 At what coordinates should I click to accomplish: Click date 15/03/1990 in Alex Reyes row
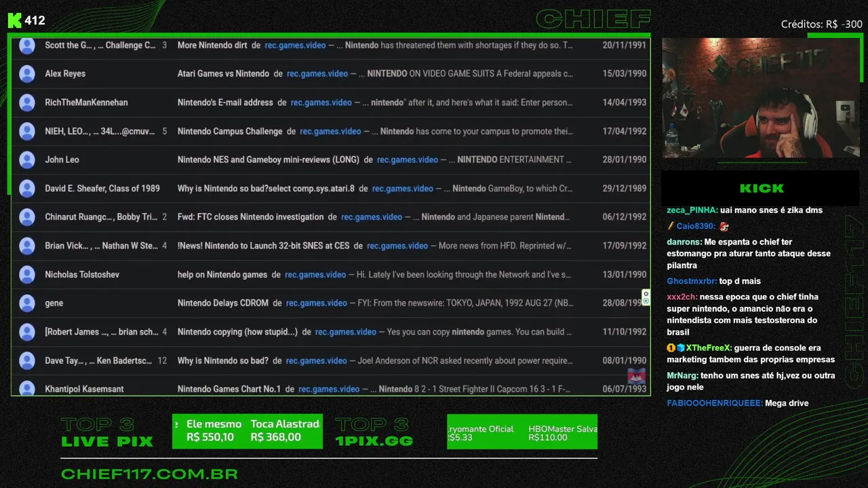click(625, 74)
